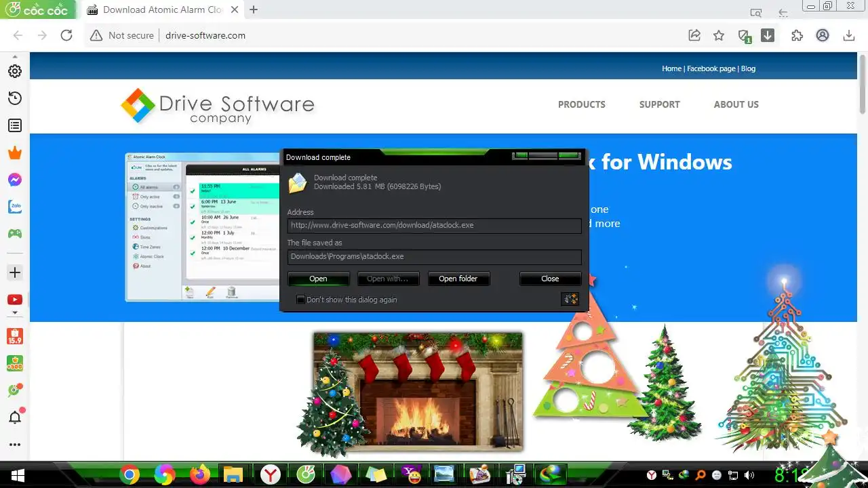The height and width of the screenshot is (488, 868).
Task: Open browsing history icon in sidebar
Action: coord(14,98)
